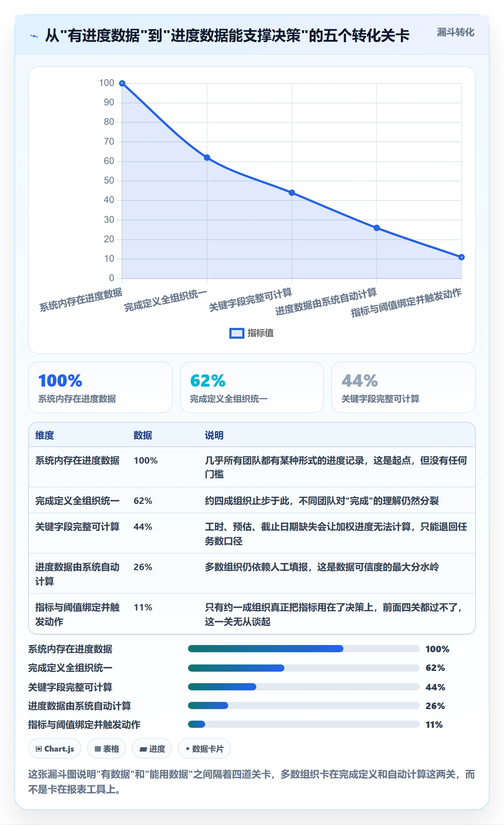Select the chart data point at 26
The height and width of the screenshot is (825, 504).
tap(377, 228)
